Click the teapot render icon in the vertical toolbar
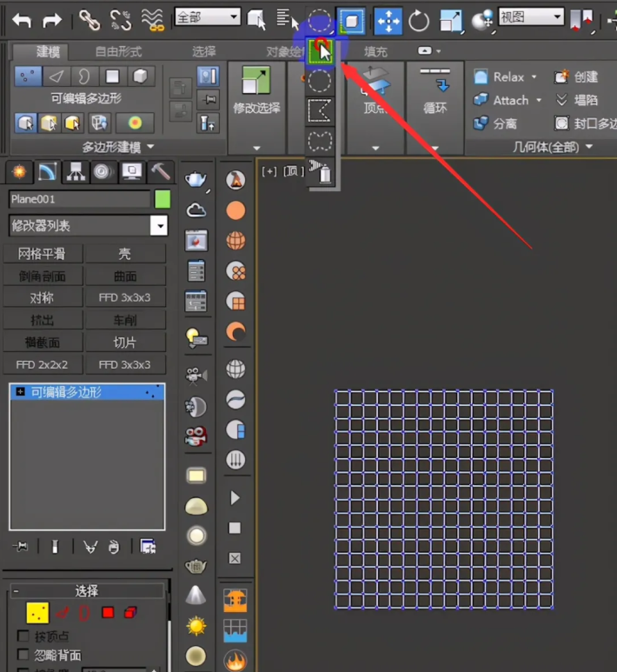This screenshot has height=672, width=617. pos(196,180)
